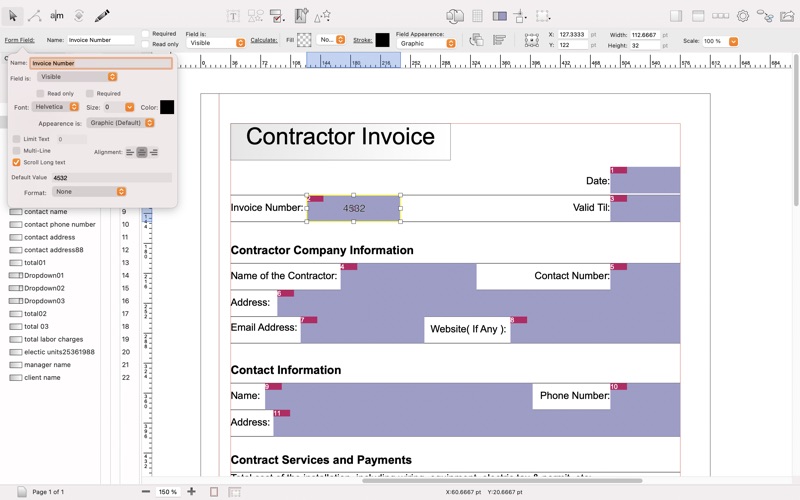This screenshot has height=500, width=800.
Task: Click the Fill checkerboard swatch
Action: (304, 40)
